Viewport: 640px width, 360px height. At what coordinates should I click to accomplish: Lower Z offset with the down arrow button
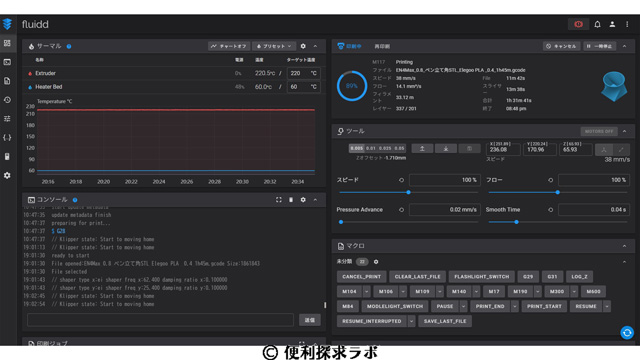446,149
